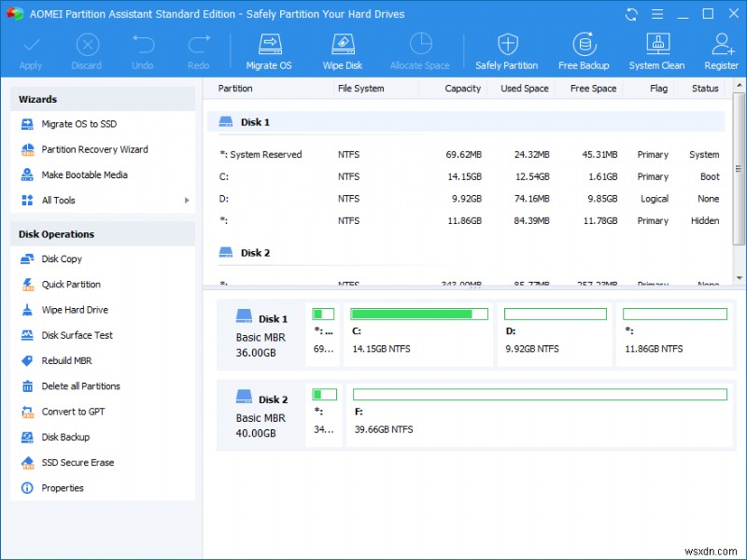Screen dimensions: 747x560
Task: Select Migrate OS to SSD wizard
Action: tap(78, 124)
